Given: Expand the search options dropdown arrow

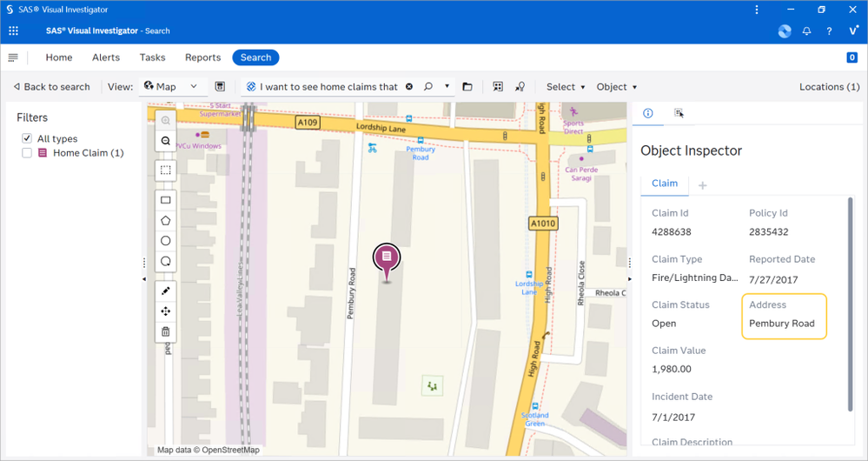Looking at the screenshot, I should pos(447,86).
